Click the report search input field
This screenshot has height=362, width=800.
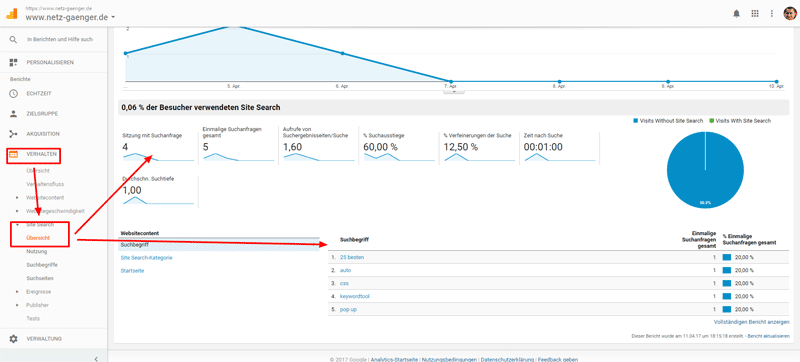point(60,39)
